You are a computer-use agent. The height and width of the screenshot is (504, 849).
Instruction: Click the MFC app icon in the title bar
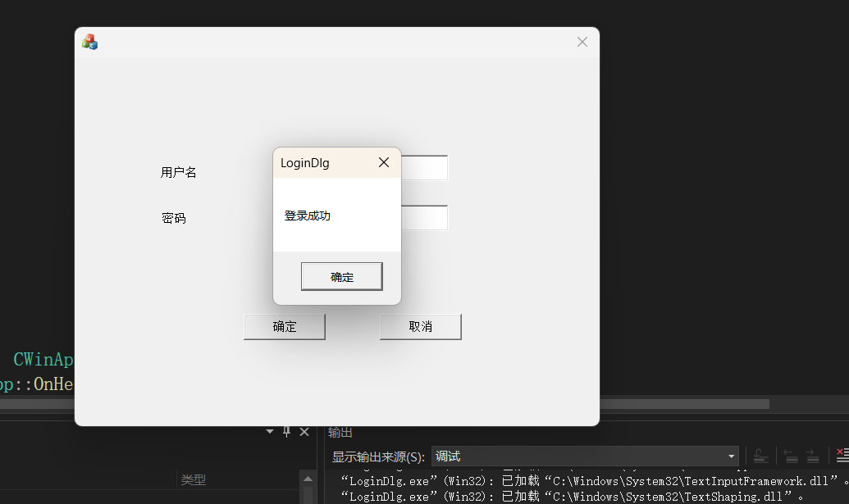[x=90, y=42]
